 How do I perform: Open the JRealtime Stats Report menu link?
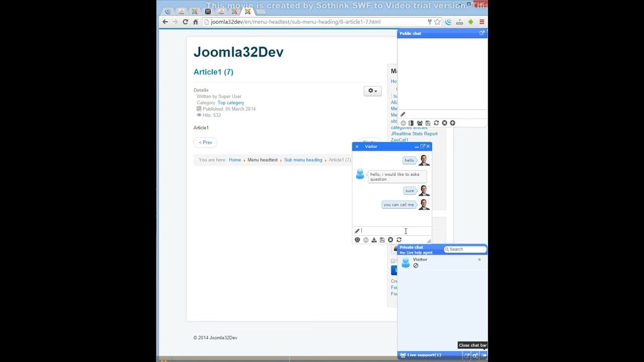(414, 134)
